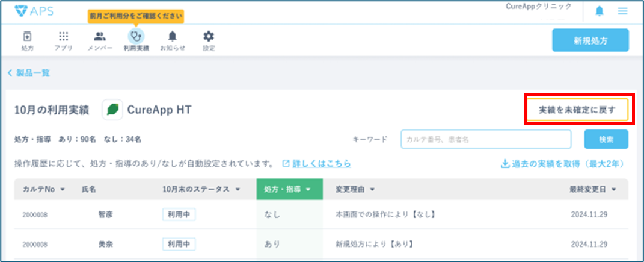Click 2024.11.29 date in 美奈 row

click(x=589, y=244)
